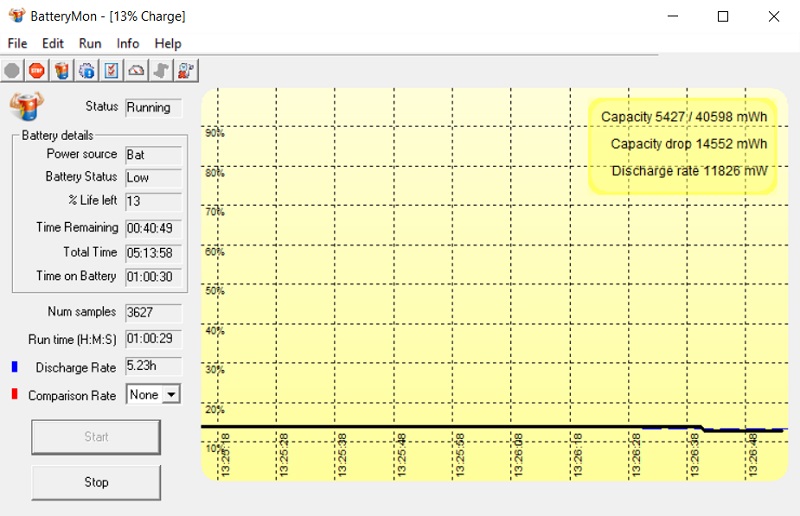The width and height of the screenshot is (800, 516).
Task: Click the Time Remaining value field
Action: click(x=153, y=228)
